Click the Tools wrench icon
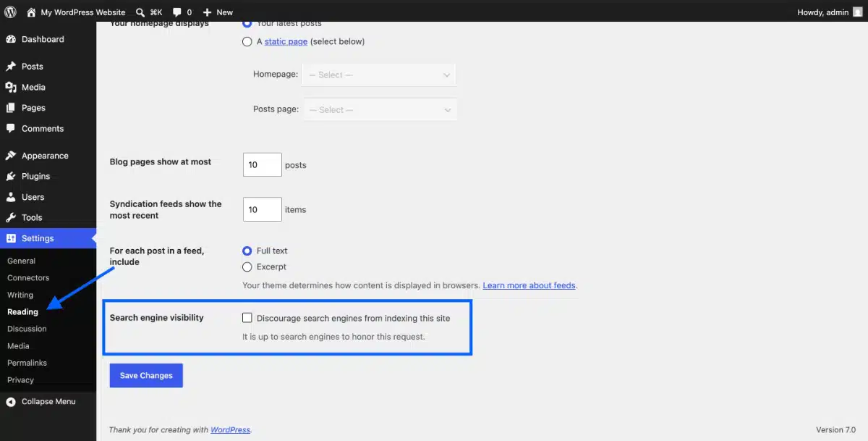 coord(11,217)
